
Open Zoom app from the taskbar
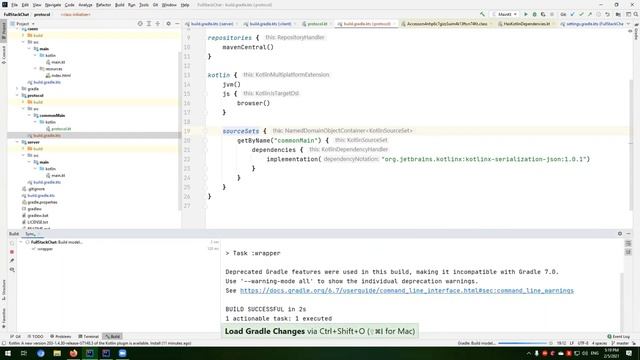coord(122,353)
